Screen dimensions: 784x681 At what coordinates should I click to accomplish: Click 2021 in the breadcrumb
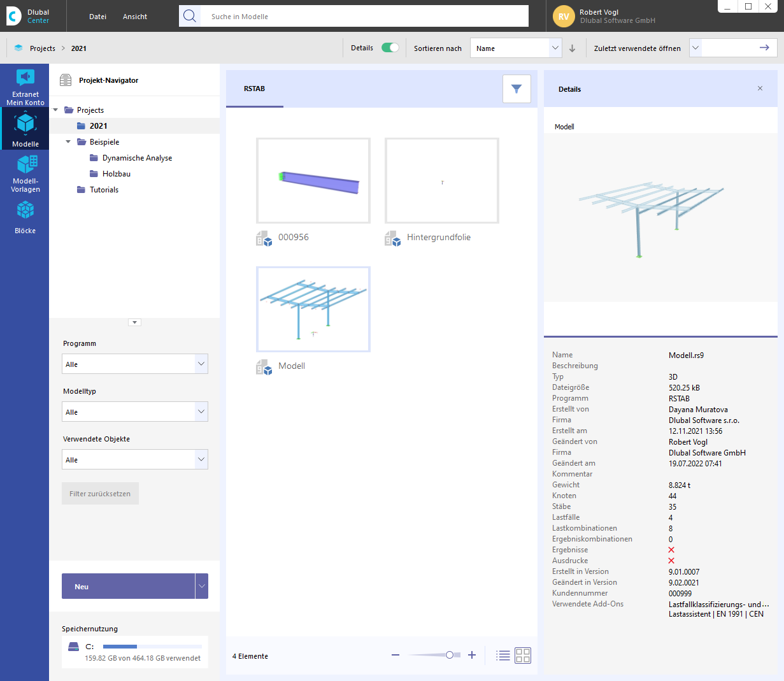point(79,48)
